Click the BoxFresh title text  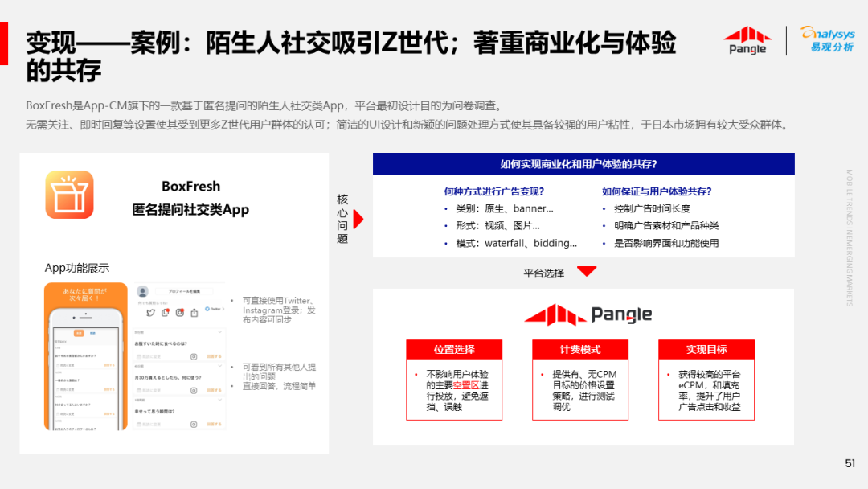pyautogui.click(x=191, y=186)
